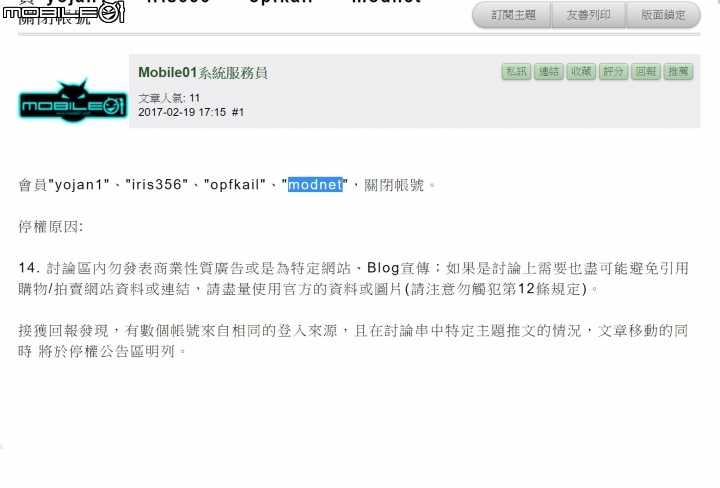Viewport: 720px width, 488px height.
Task: Get the post permalink with 連結
Action: click(549, 72)
